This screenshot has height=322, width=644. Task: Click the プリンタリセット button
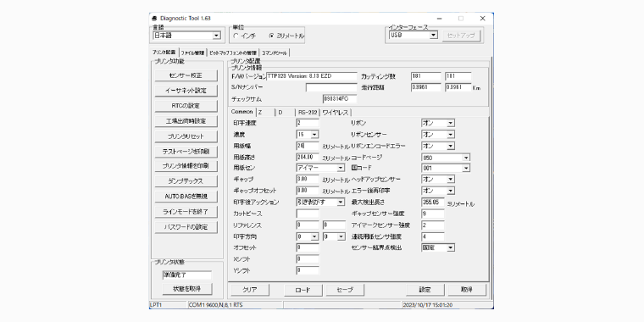click(186, 136)
